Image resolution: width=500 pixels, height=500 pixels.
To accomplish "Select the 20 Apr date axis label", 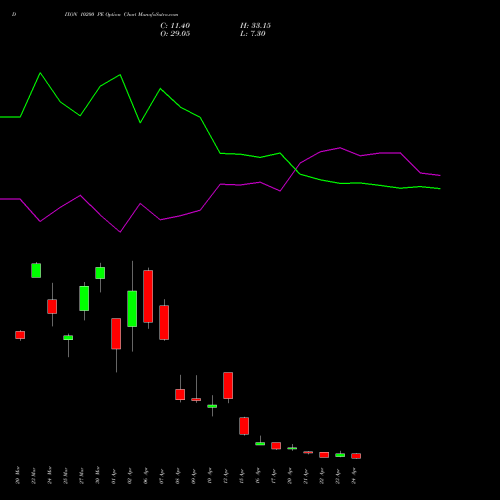I will [x=289, y=475].
